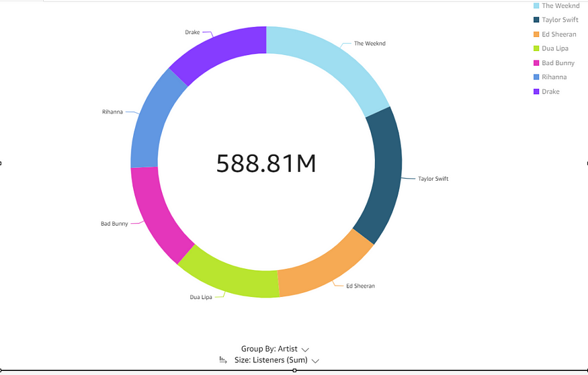588x375 pixels.
Task: Click The Weeknd callout label on chart
Action: [370, 44]
